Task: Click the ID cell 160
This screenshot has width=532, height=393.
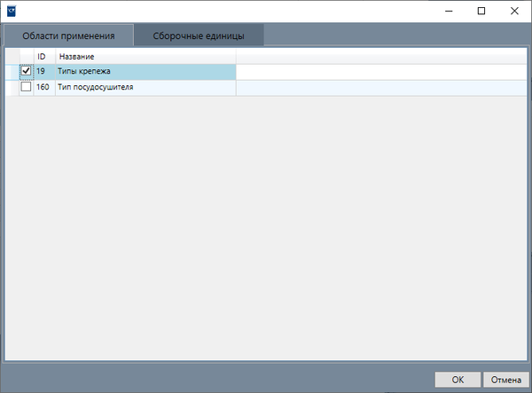Action: [44, 87]
